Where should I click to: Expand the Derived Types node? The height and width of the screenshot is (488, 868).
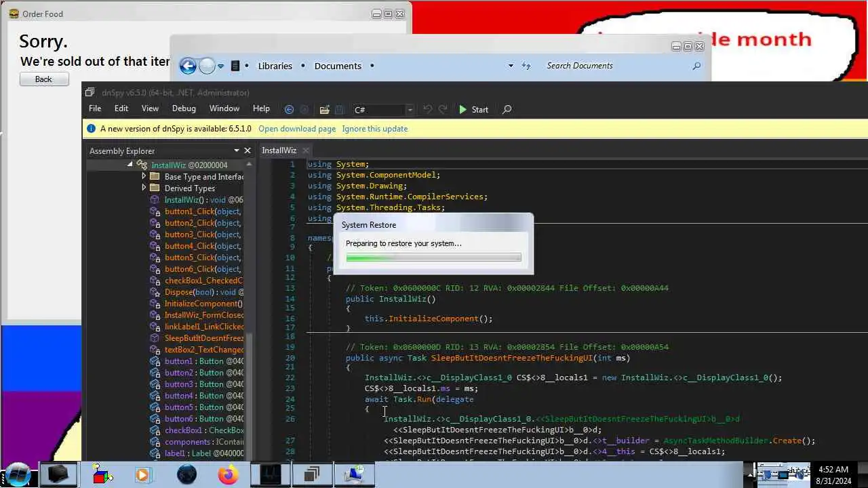coord(144,188)
